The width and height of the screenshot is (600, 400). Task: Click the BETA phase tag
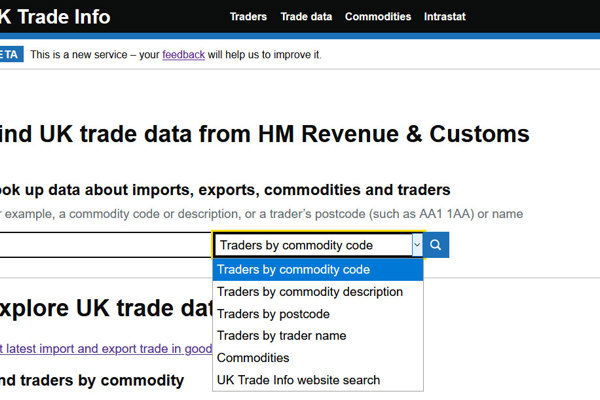coord(11,54)
